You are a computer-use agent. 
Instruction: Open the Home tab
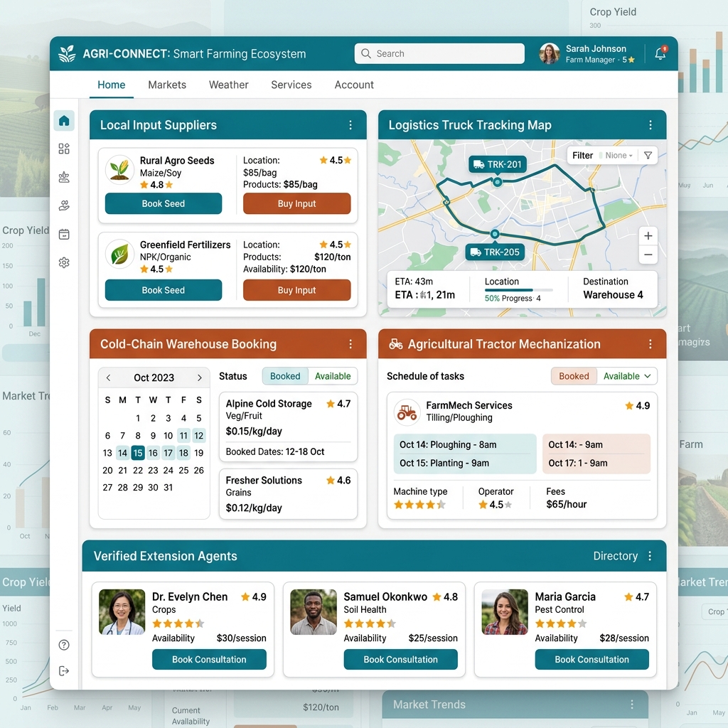pos(112,85)
